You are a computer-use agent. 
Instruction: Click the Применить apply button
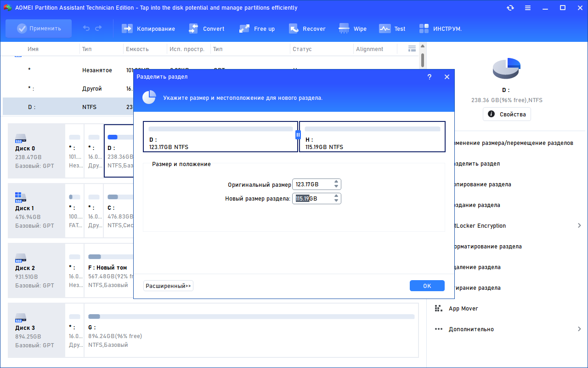pos(39,29)
